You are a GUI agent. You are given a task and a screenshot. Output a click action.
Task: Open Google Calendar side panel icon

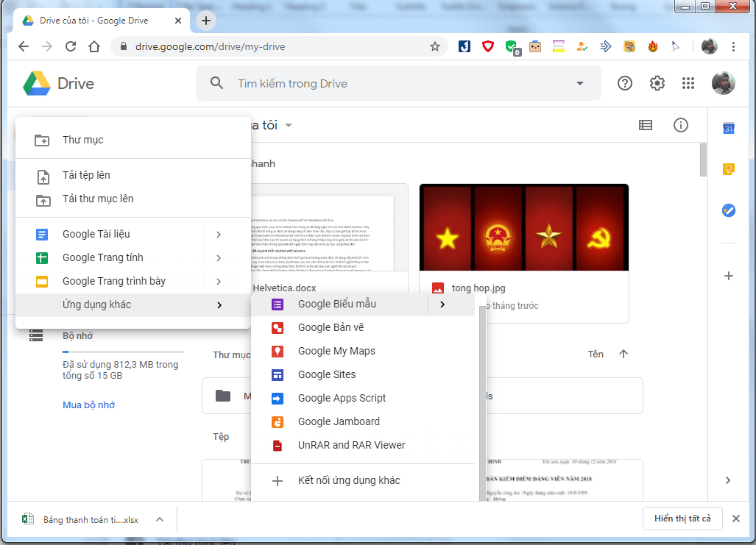click(x=729, y=128)
